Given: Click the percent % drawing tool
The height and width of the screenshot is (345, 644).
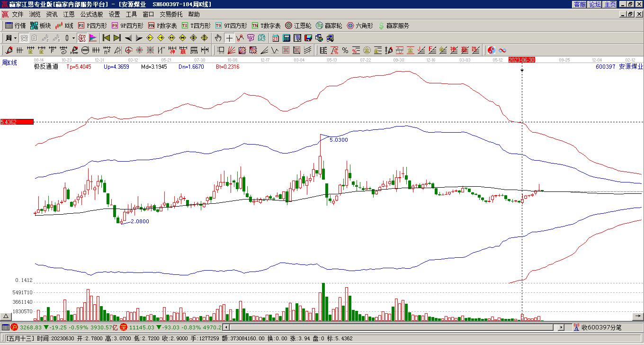Looking at the screenshot, I should [x=345, y=50].
